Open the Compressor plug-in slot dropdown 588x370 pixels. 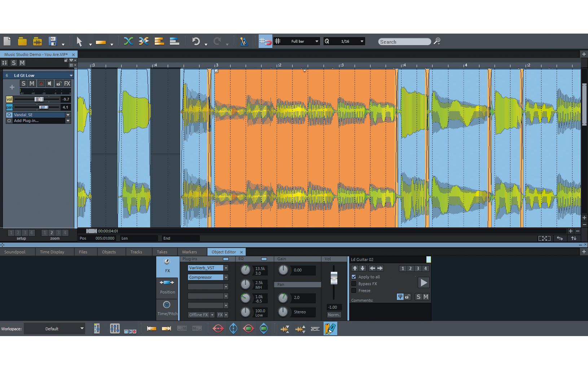click(x=226, y=277)
